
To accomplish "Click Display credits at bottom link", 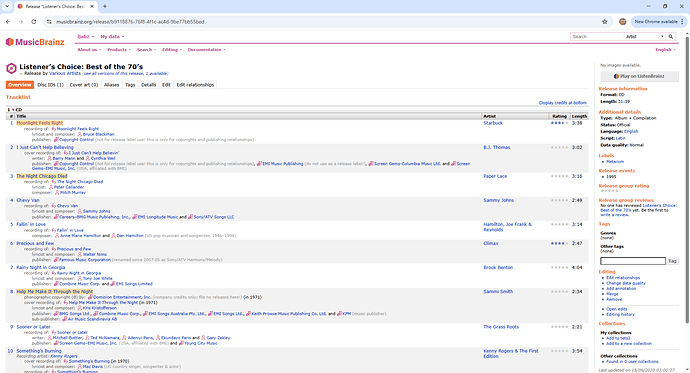I will click(562, 103).
